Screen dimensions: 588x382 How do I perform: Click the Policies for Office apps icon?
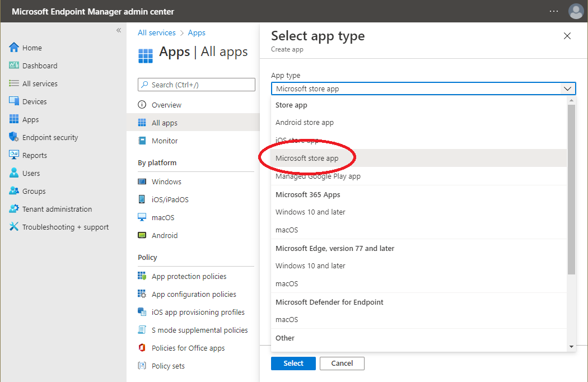point(142,348)
